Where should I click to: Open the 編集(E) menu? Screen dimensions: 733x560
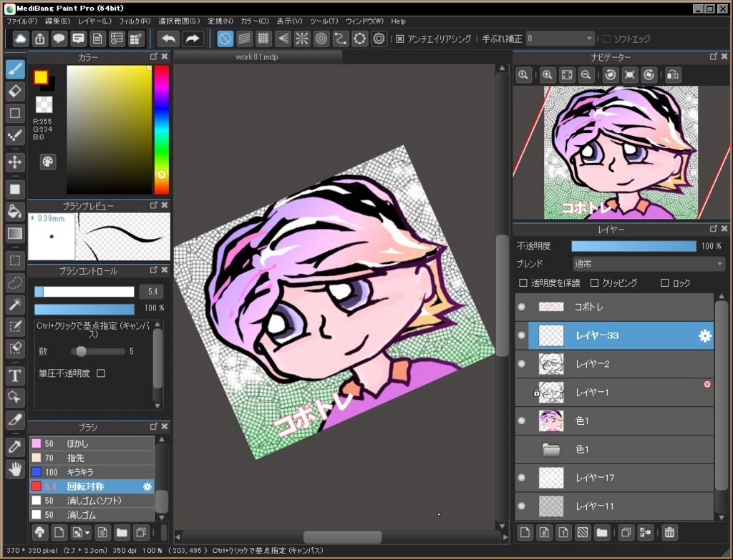(x=57, y=21)
